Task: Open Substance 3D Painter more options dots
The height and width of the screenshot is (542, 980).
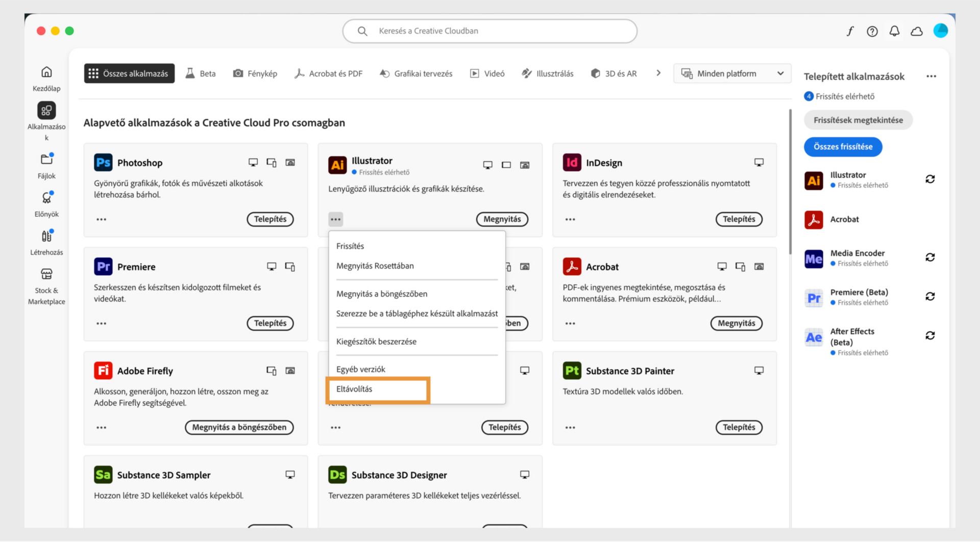Action: (570, 428)
